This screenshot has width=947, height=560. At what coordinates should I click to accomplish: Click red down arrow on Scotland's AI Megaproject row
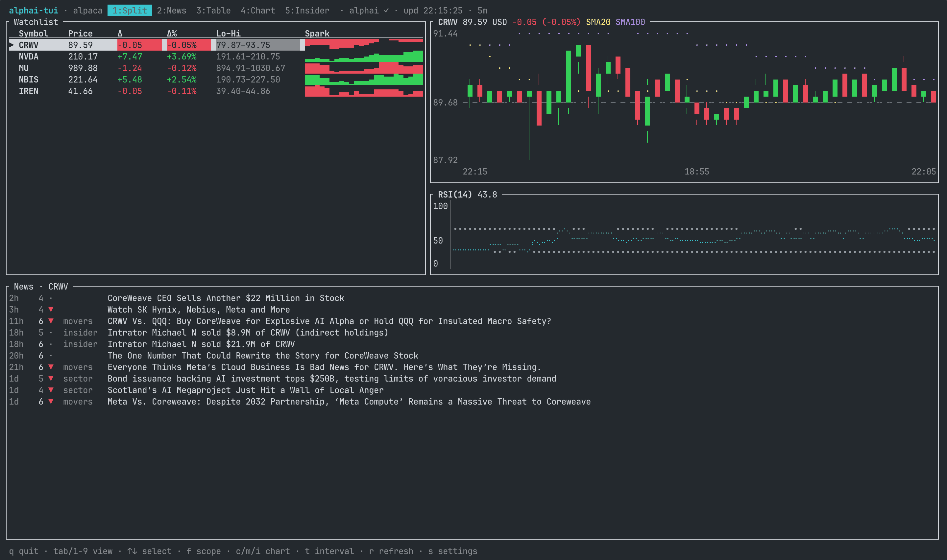click(51, 390)
